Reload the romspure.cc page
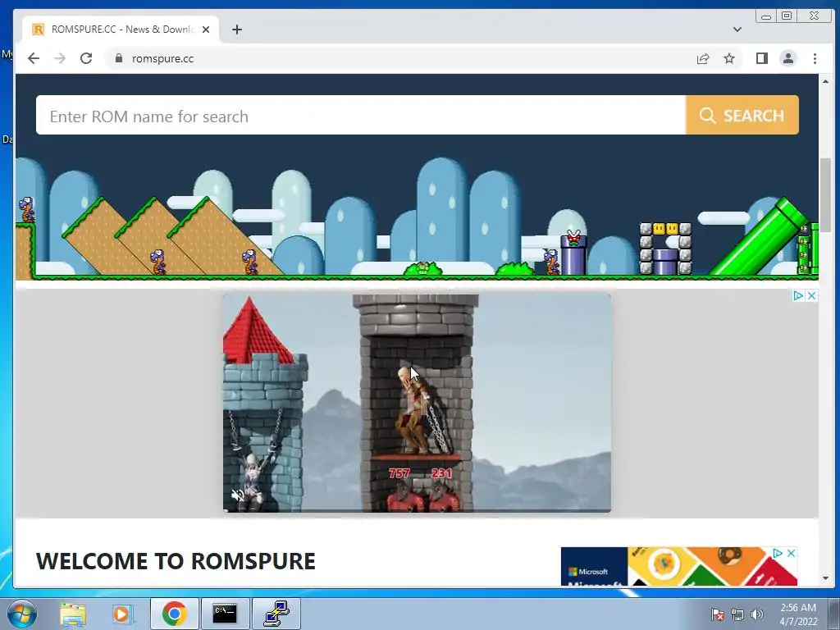Image resolution: width=840 pixels, height=630 pixels. pyautogui.click(x=85, y=58)
